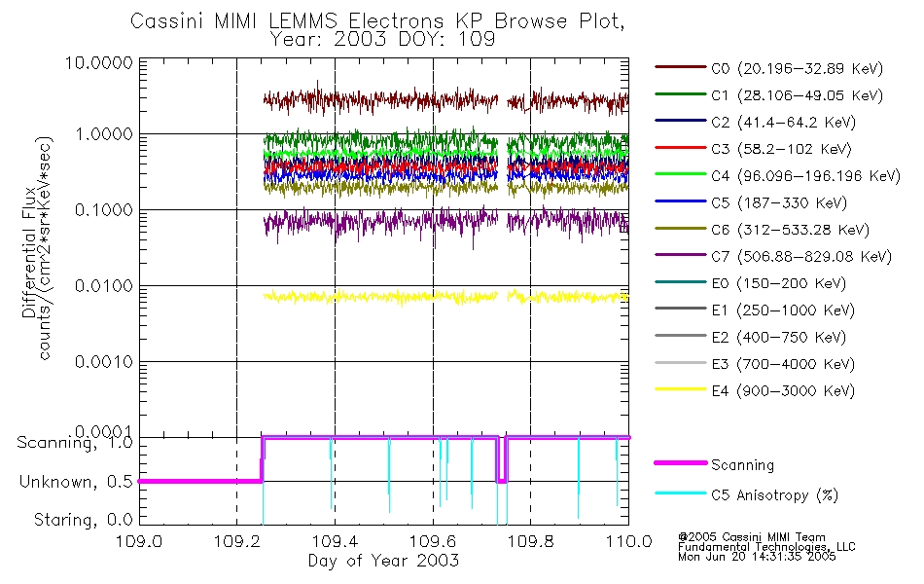Click the C0 (20.196-32.89 KeV) legend label
The image size is (924, 584).
797,69
